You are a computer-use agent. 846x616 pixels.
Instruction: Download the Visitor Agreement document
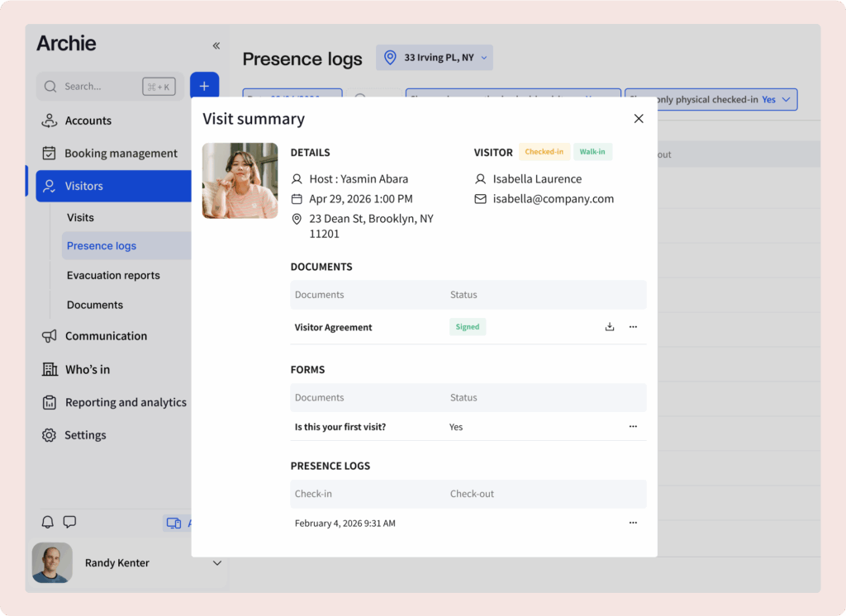(x=610, y=327)
